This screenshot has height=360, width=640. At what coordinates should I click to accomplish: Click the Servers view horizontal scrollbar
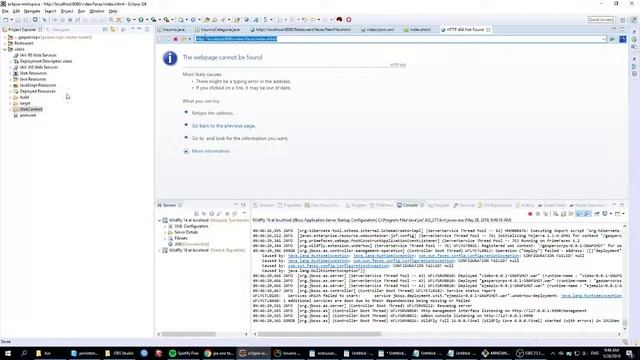tap(189, 334)
